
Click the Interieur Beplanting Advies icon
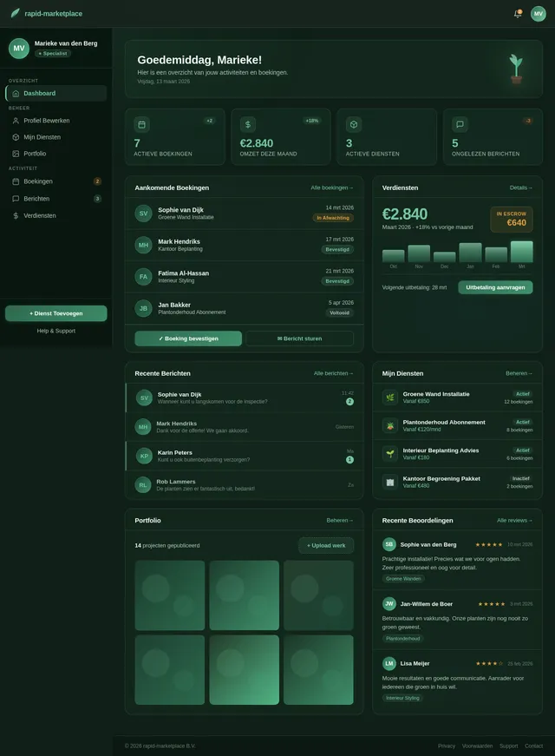click(x=390, y=454)
